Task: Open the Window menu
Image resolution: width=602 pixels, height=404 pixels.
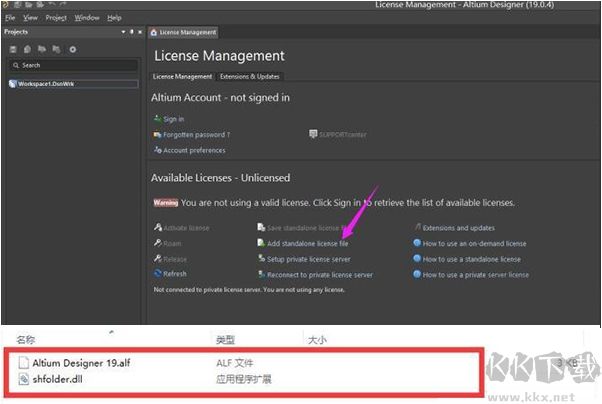Action: tap(87, 17)
